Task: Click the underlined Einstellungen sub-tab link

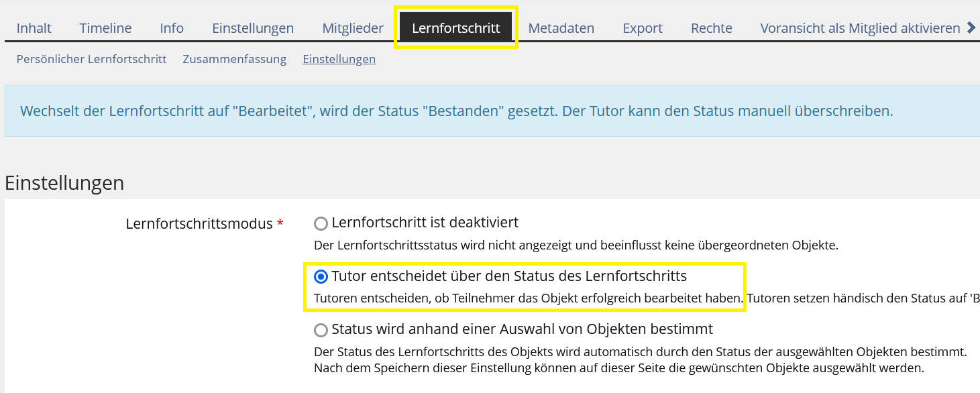Action: tap(339, 59)
